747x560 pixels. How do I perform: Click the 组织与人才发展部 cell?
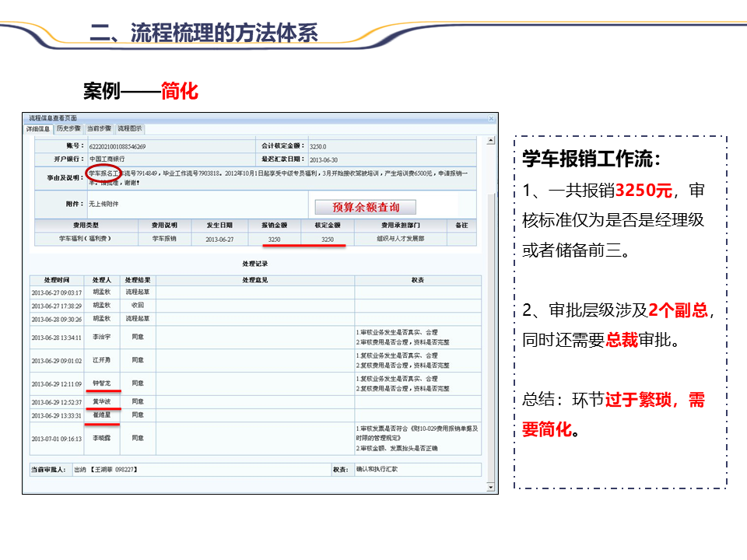pos(401,239)
